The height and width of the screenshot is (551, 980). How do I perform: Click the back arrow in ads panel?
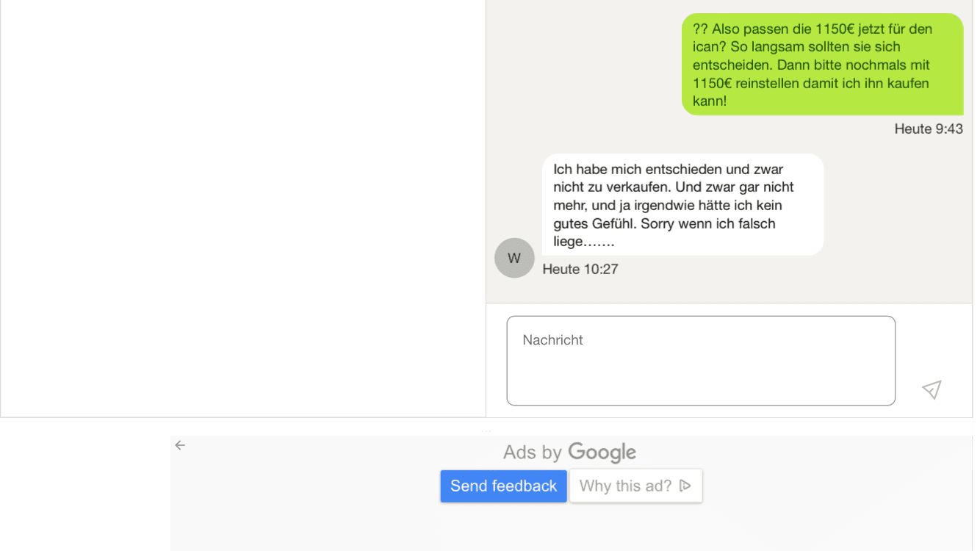[180, 445]
